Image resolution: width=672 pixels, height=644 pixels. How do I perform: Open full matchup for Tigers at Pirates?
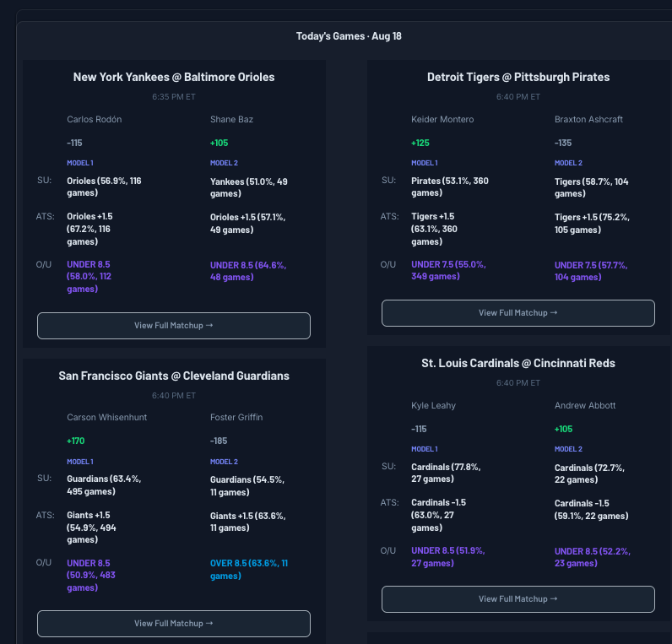(518, 313)
